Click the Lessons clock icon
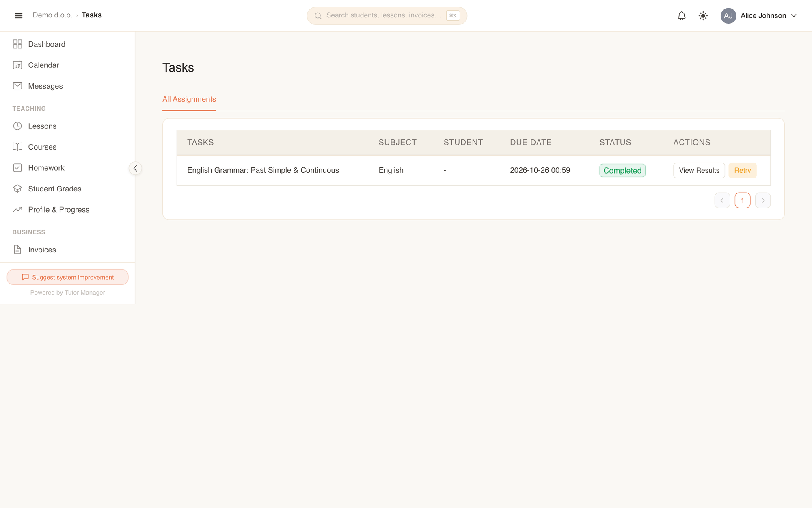The image size is (812, 508). tap(17, 126)
